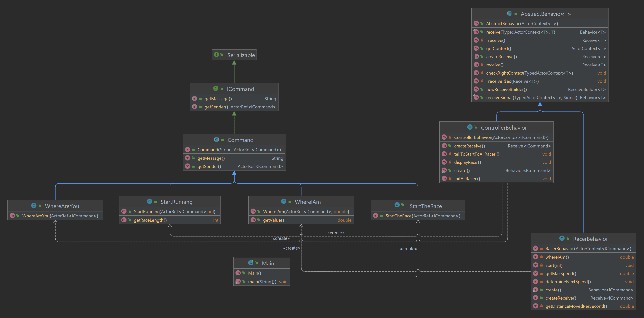This screenshot has height=318, width=644.
Task: Click the getSender() method in ICommand
Action: (x=216, y=107)
